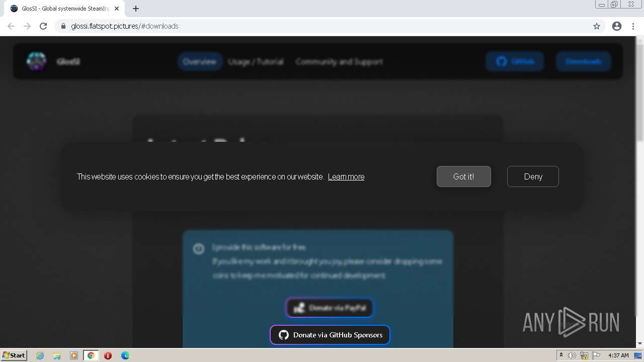Click the GitHub octocat icon in sponsors button
This screenshot has width=644, height=362.
[x=284, y=335]
